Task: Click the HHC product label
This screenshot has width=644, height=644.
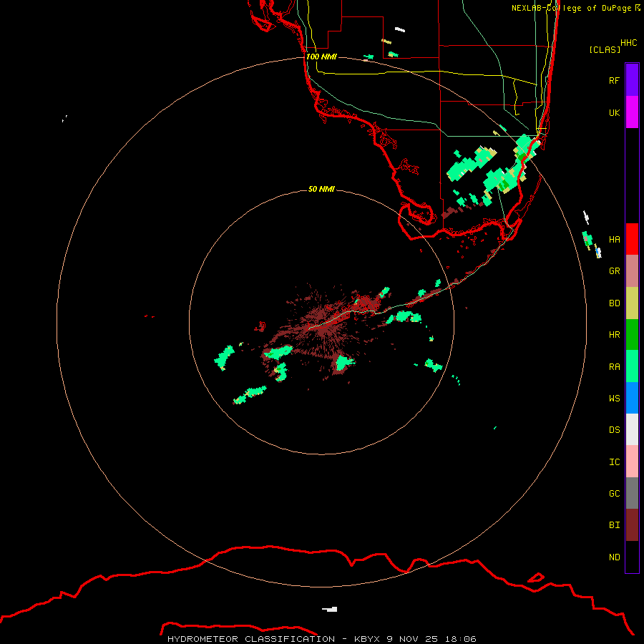Action: 628,43
